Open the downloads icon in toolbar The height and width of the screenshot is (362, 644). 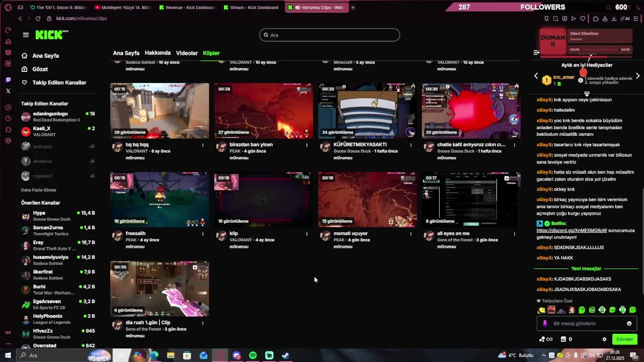pyautogui.click(x=614, y=19)
